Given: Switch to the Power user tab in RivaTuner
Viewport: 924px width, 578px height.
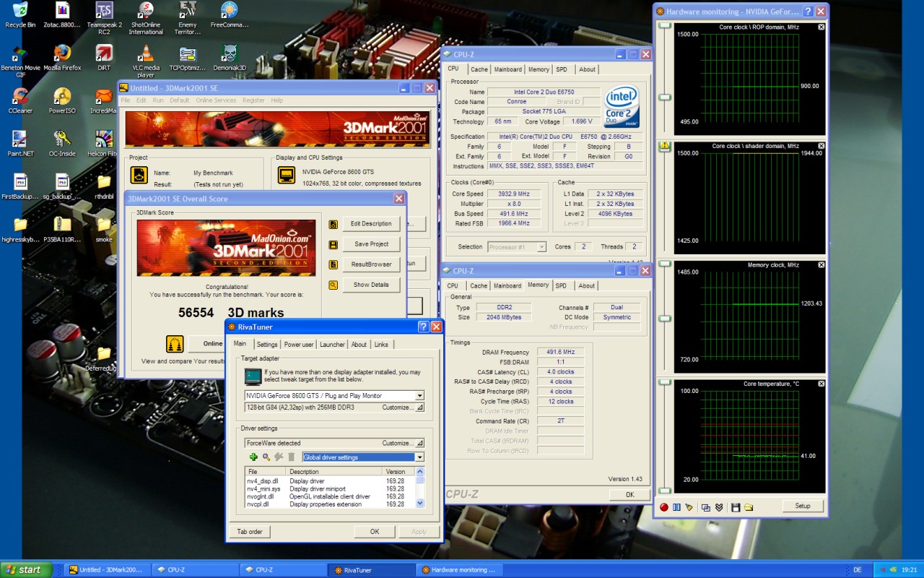Looking at the screenshot, I should tap(299, 345).
